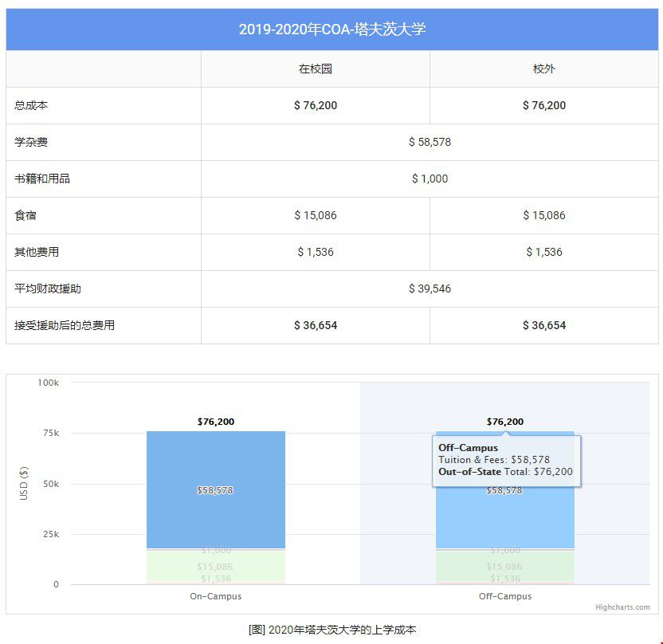This screenshot has width=663, height=644.
Task: Click the $76,200 total label above Off-Campus bar
Action: (x=505, y=422)
